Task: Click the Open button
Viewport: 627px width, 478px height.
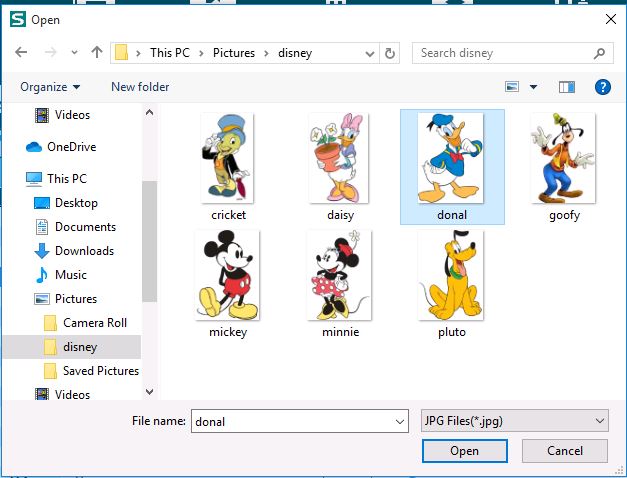Action: click(465, 451)
